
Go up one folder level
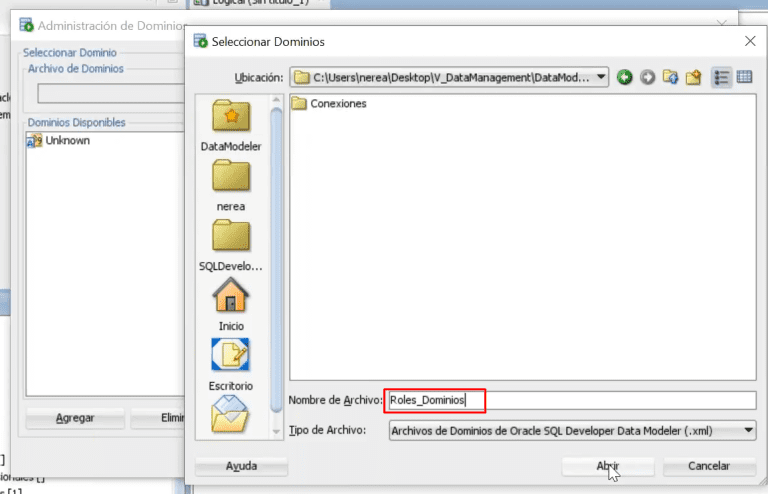click(x=670, y=77)
